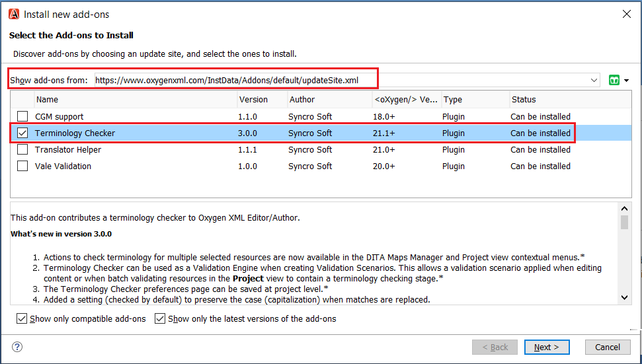Click version 3.0.0 of Terminology Checker

click(x=248, y=133)
